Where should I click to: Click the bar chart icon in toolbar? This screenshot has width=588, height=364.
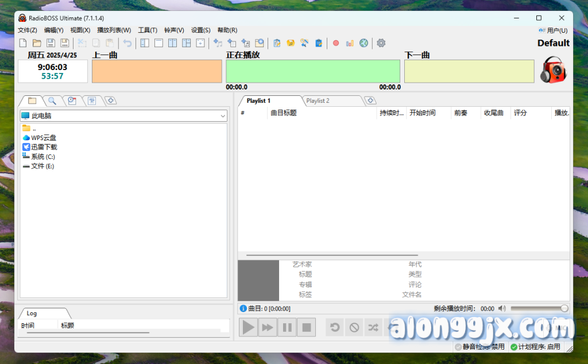tap(350, 43)
